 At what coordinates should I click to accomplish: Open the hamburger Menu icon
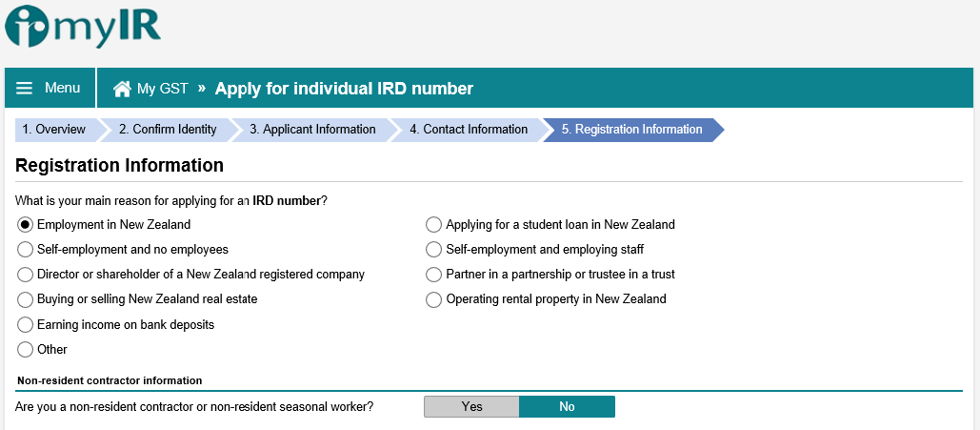tap(25, 89)
